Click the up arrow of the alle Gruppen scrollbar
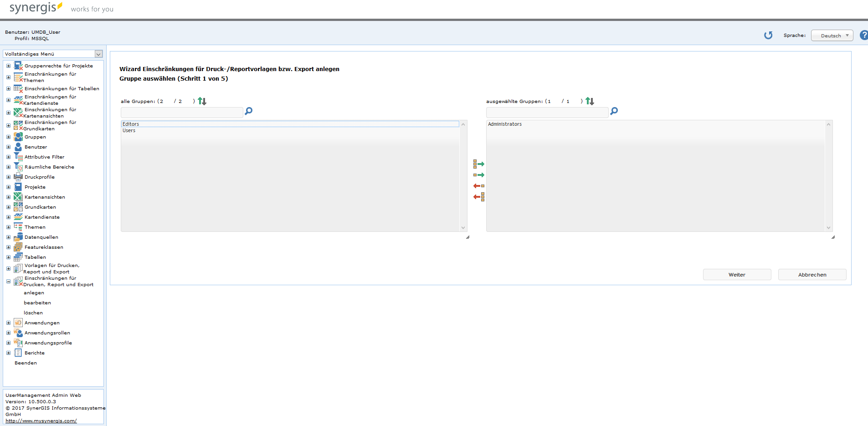Screen dimensions: 868x426 (x=463, y=124)
